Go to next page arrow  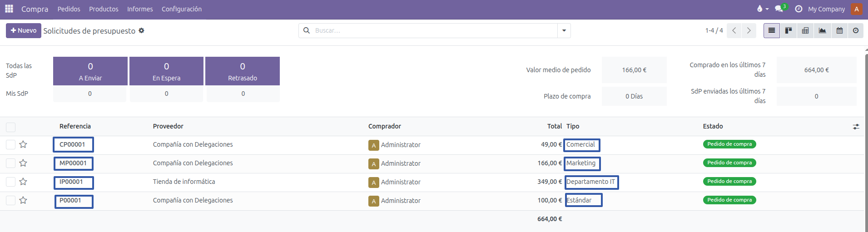point(749,30)
